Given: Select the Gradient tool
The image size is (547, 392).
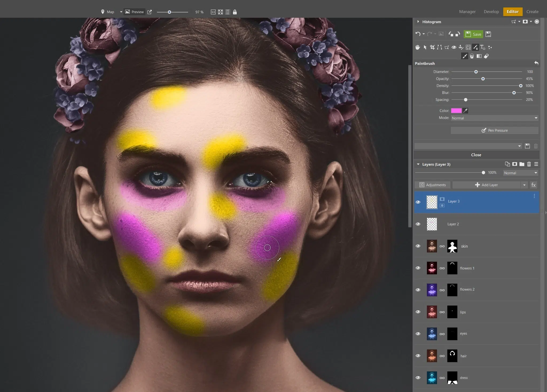Looking at the screenshot, I should point(479,56).
